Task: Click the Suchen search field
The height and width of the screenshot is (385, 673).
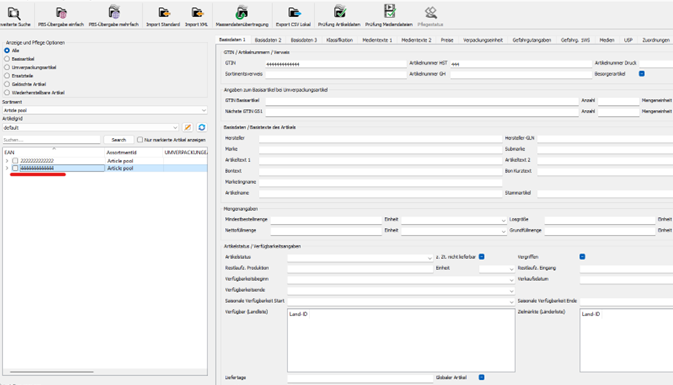Action: tap(52, 140)
